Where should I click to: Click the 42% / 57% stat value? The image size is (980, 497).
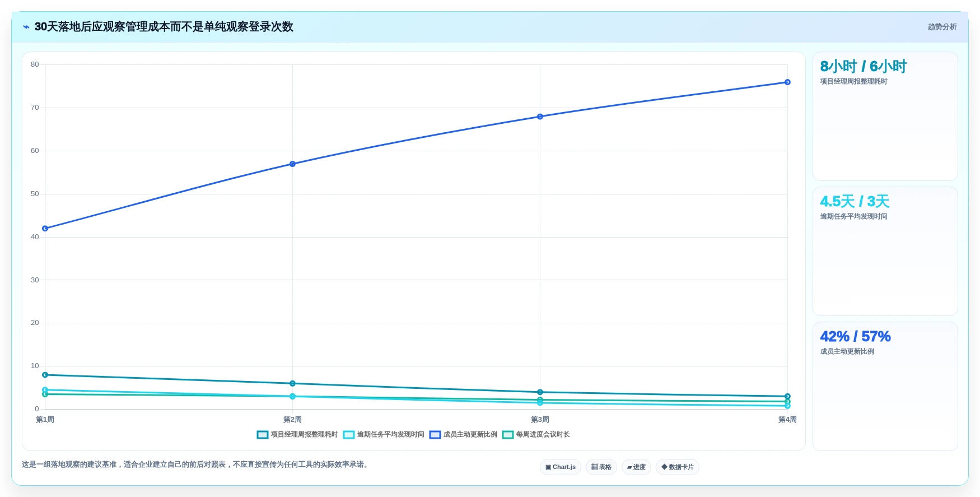click(855, 336)
